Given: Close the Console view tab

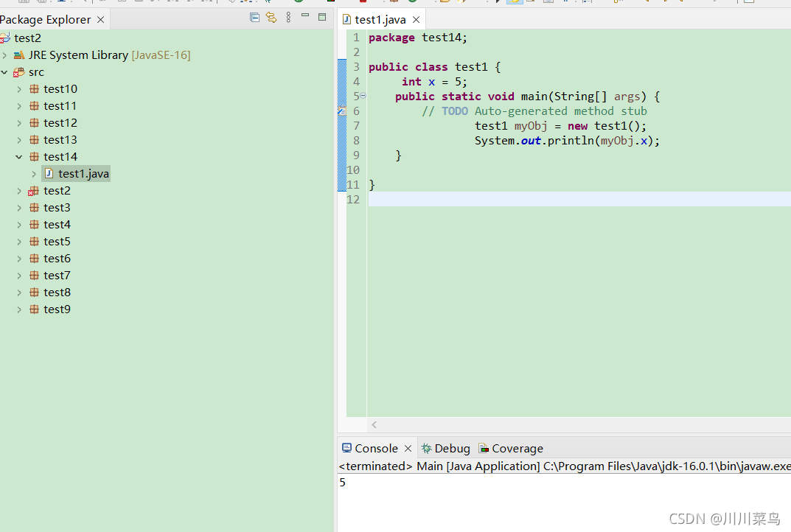Looking at the screenshot, I should pyautogui.click(x=408, y=448).
